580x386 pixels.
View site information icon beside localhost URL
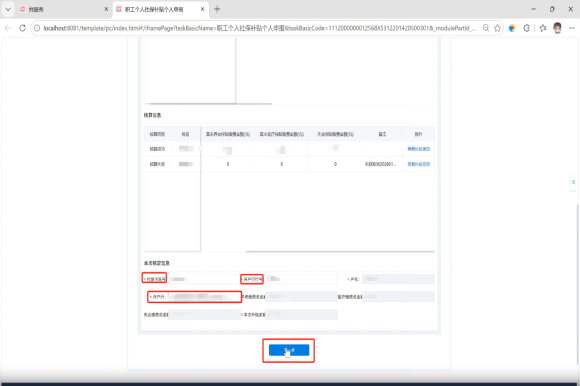click(37, 28)
